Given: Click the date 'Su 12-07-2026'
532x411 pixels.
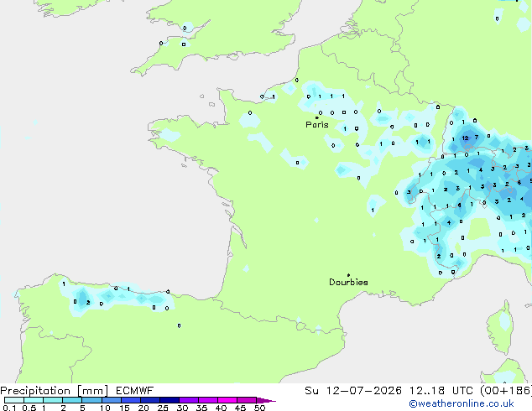Looking at the screenshot, I should [x=353, y=391].
